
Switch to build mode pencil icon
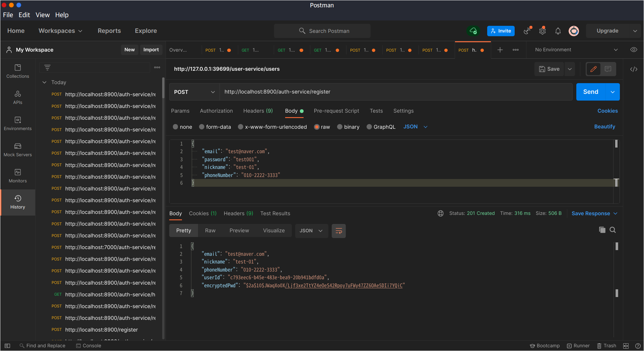point(593,69)
